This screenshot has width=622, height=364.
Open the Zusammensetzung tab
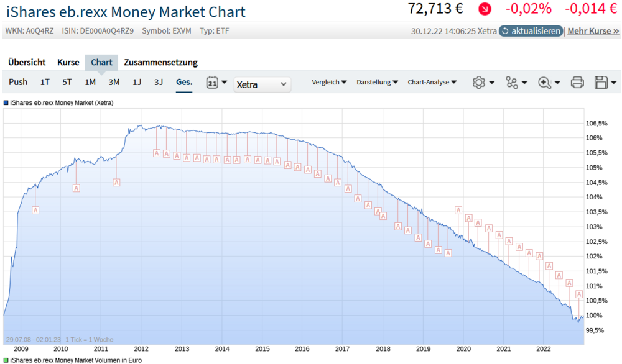click(x=160, y=62)
